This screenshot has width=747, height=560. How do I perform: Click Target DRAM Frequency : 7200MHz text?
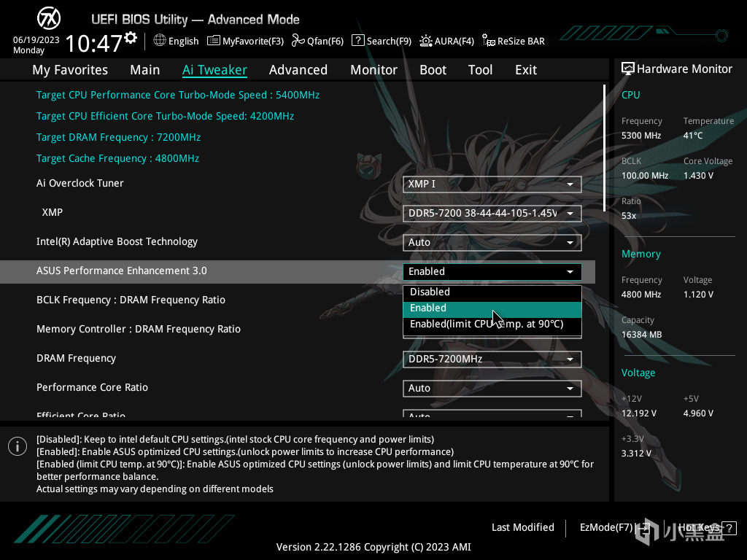pyautogui.click(x=119, y=137)
